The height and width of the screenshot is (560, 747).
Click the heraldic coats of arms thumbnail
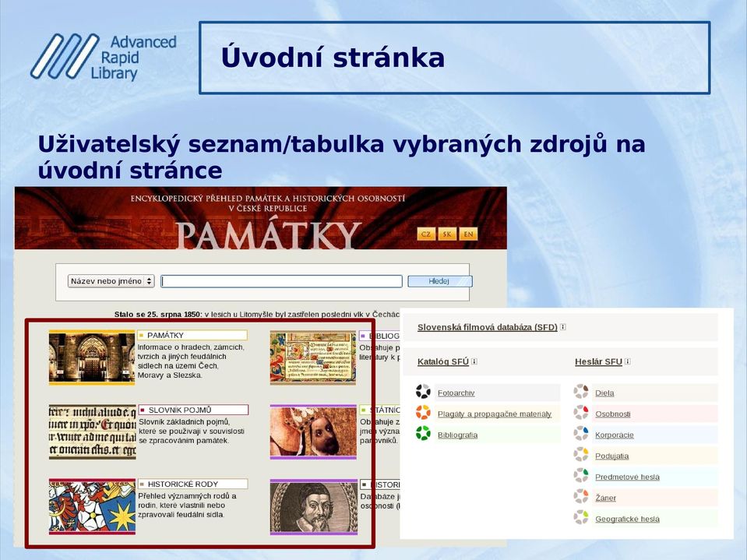tap(93, 507)
